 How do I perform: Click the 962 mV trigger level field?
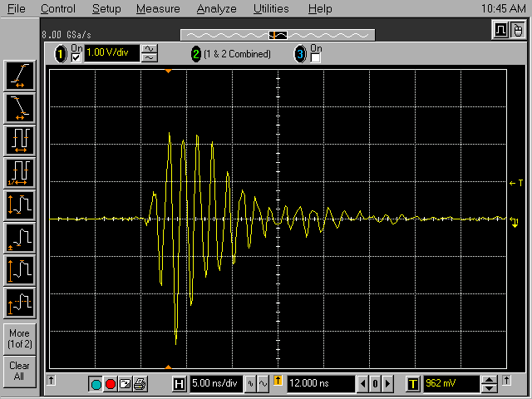pos(451,384)
